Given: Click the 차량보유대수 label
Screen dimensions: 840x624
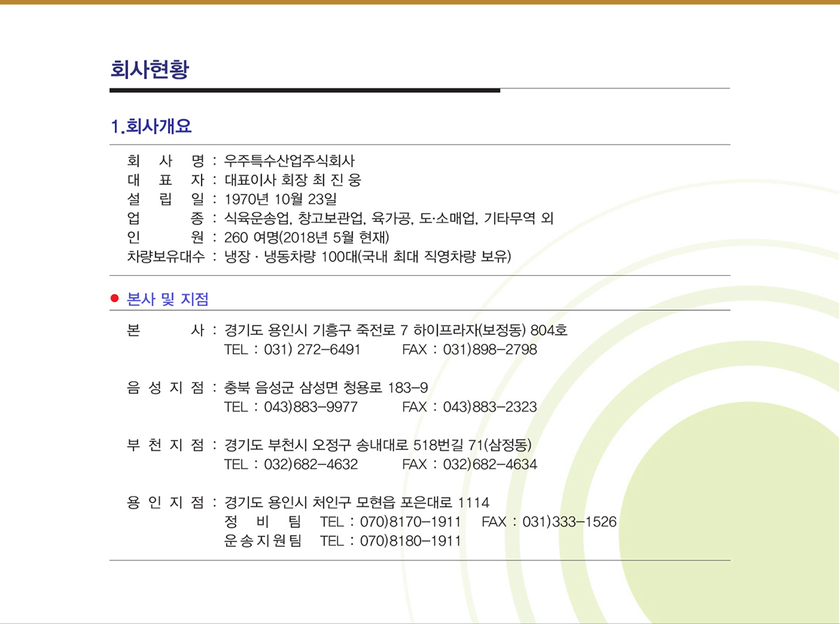Looking at the screenshot, I should 165,258.
